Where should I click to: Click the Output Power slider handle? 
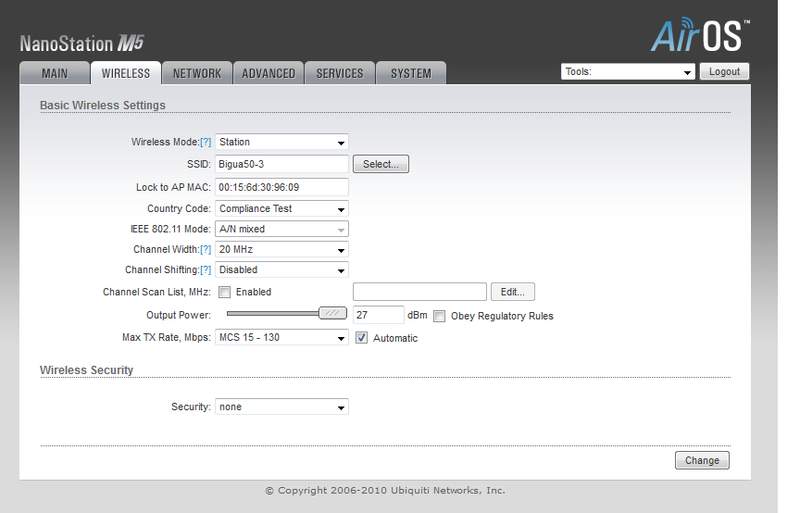pos(333,313)
